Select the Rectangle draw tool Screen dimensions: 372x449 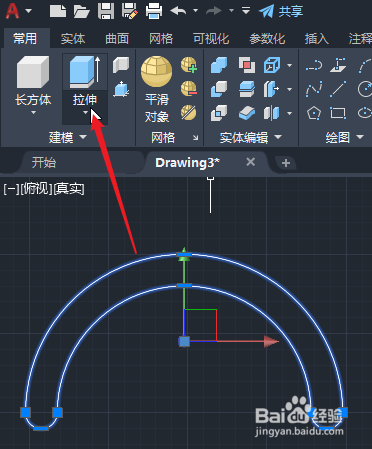pos(338,113)
